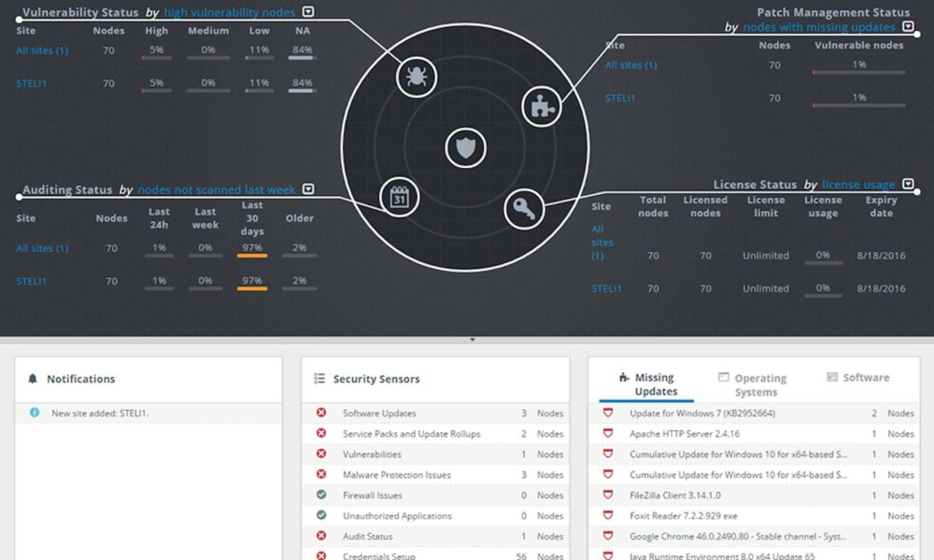Image resolution: width=934 pixels, height=560 pixels.
Task: Click the key license icon
Action: [524, 210]
